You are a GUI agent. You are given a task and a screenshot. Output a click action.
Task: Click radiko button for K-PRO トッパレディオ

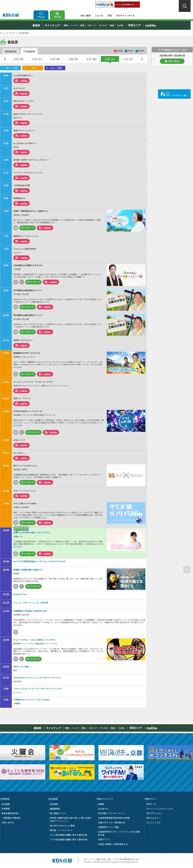(x=51, y=432)
